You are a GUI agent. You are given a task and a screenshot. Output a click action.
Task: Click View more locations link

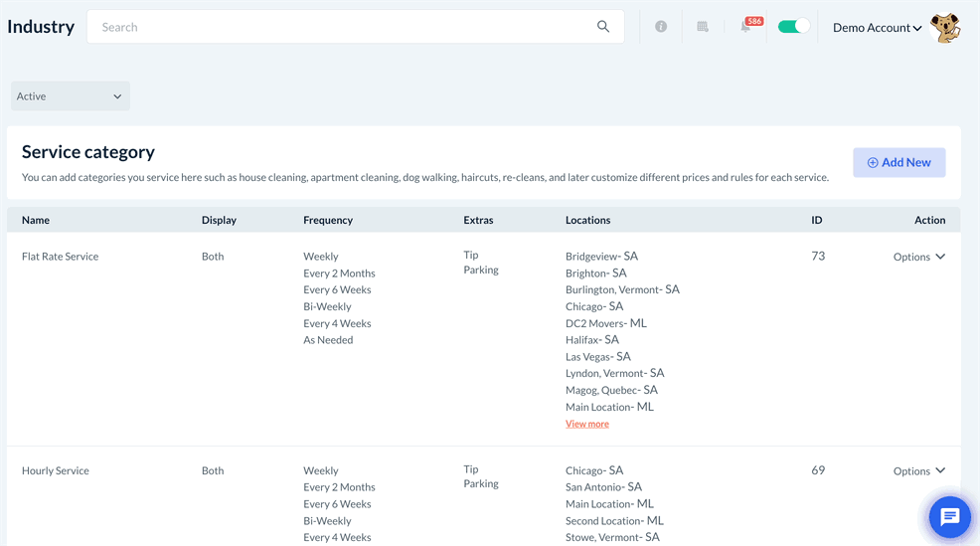point(587,424)
